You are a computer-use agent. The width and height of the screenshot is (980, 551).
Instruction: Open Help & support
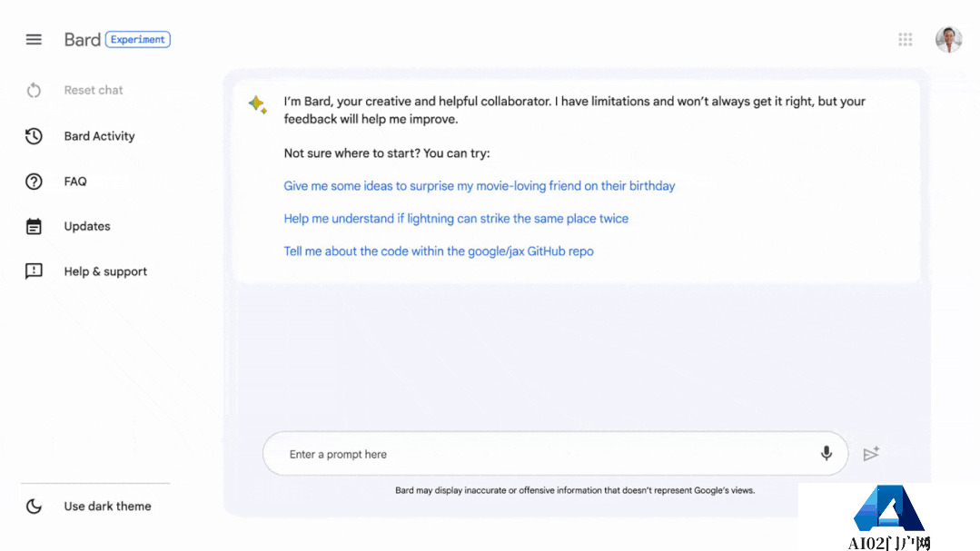[x=105, y=271]
